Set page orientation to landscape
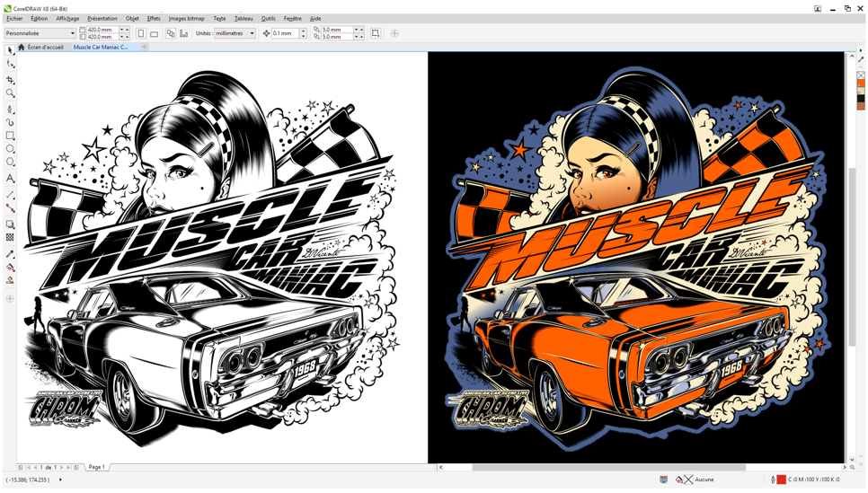Viewport: 868px width, 493px height. [155, 33]
